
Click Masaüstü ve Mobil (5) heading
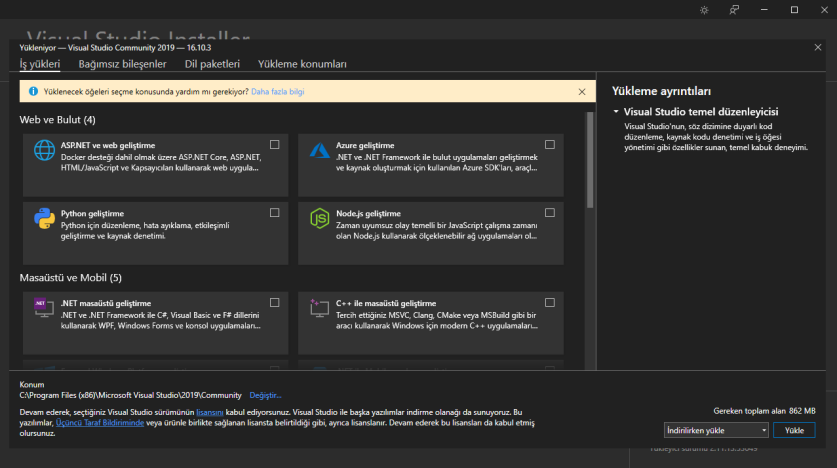[x=70, y=277]
